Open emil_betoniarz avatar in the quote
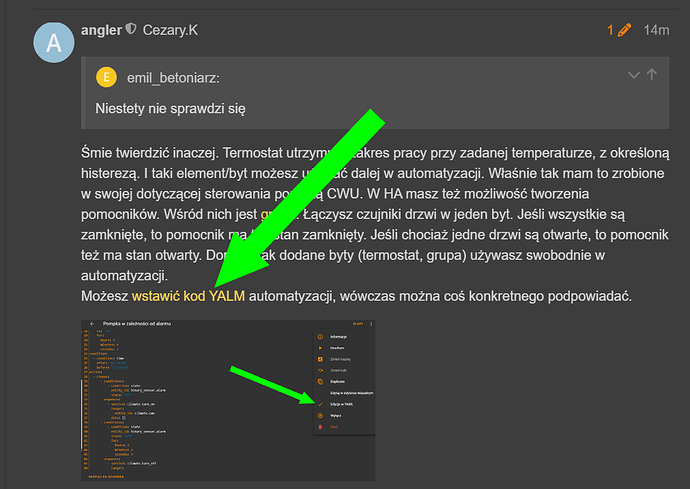The height and width of the screenshot is (489, 690). tap(106, 77)
